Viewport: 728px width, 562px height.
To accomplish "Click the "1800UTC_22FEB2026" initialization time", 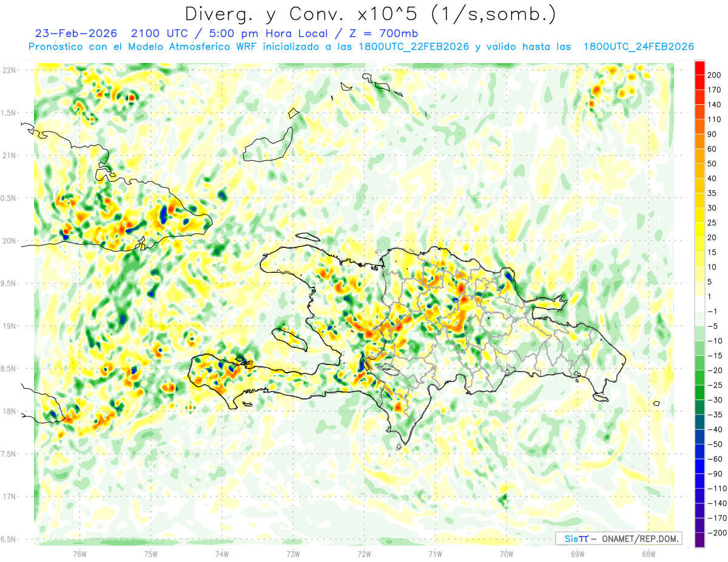I will pos(414,47).
